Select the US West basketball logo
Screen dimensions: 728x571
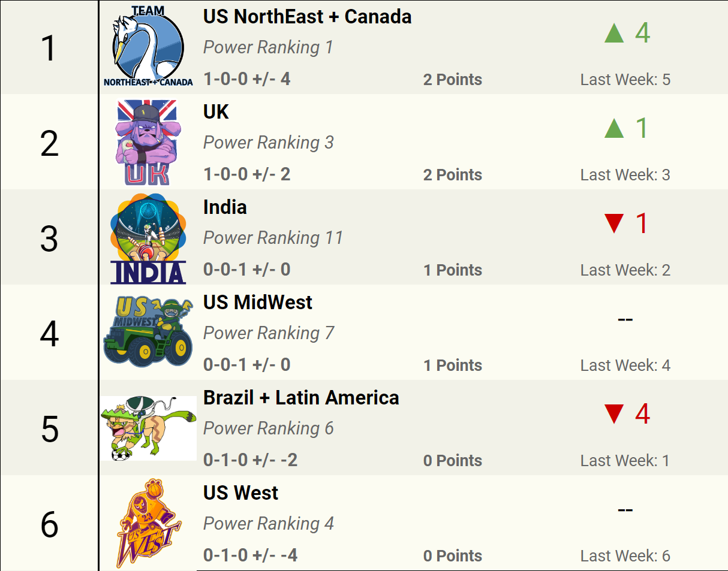coord(148,523)
